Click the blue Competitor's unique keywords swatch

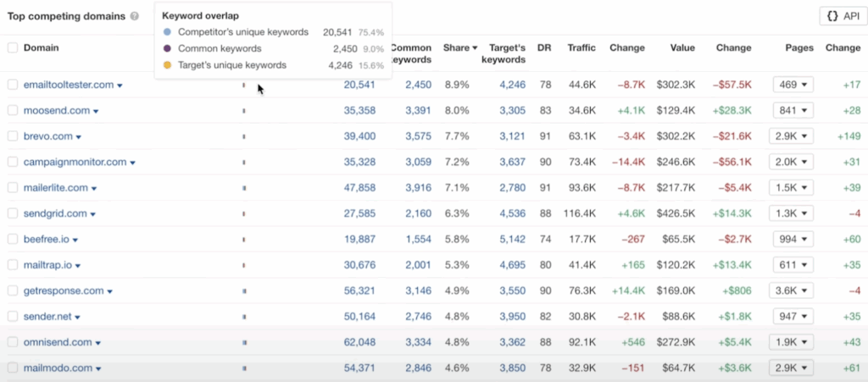(x=167, y=32)
